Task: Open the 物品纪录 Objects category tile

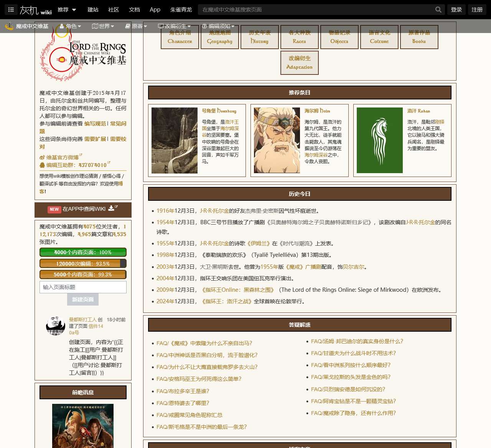Action: point(339,37)
